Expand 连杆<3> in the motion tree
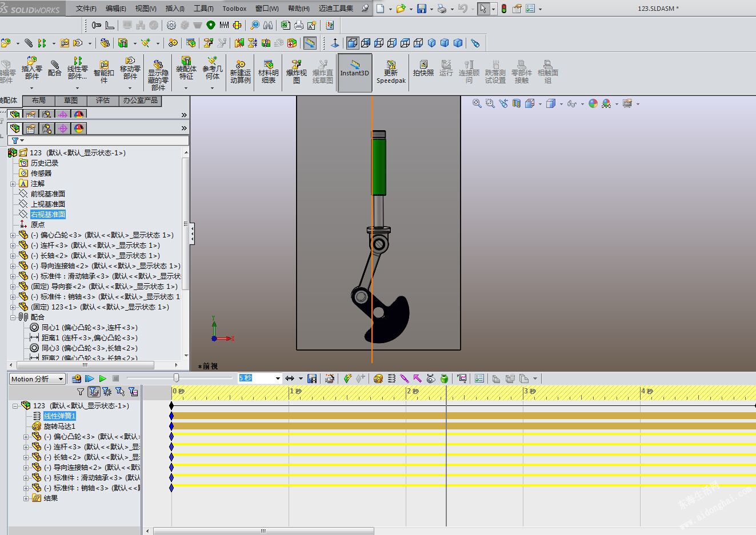 point(26,447)
